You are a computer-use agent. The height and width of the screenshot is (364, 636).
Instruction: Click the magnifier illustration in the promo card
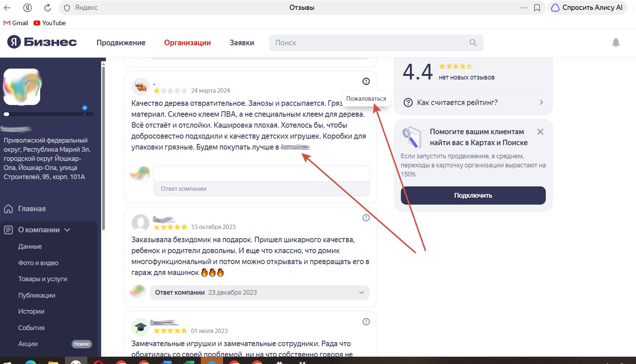412,137
